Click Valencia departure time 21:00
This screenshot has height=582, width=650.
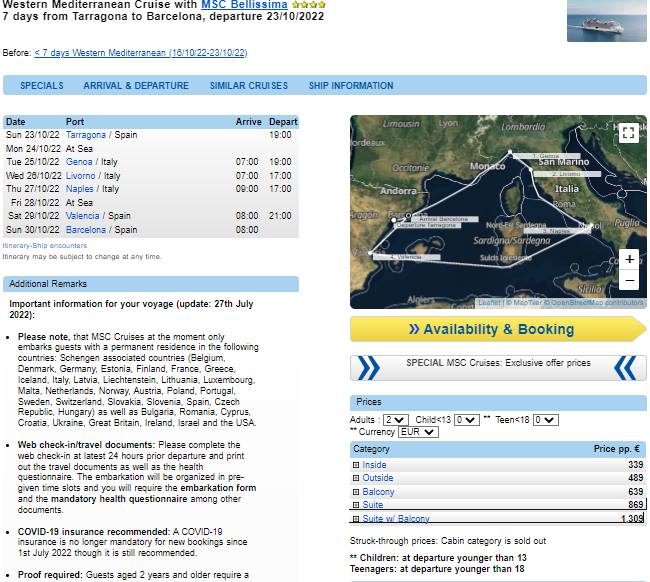[280, 216]
